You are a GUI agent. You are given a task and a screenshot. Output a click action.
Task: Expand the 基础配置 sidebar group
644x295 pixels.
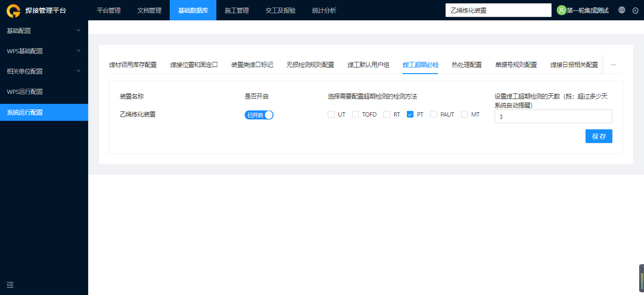(44, 31)
